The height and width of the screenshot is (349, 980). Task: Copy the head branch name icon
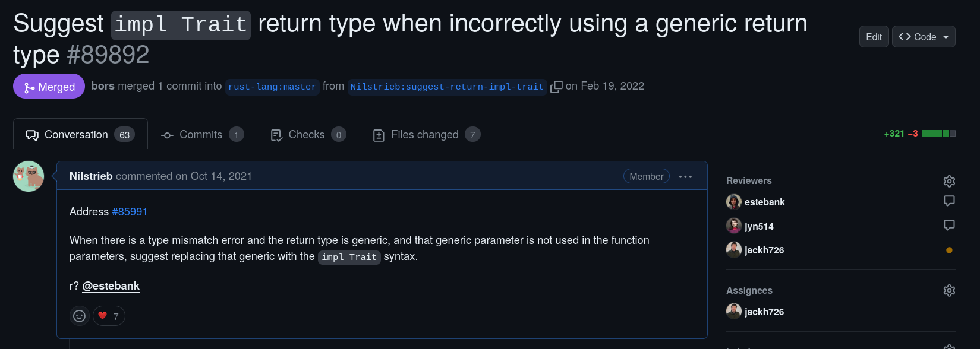pos(556,87)
